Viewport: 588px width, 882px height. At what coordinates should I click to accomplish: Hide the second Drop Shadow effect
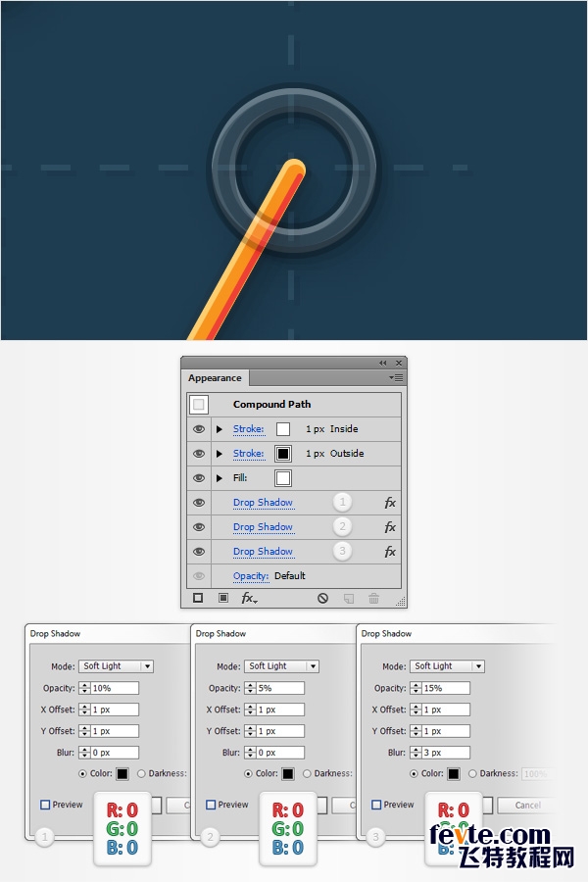pyautogui.click(x=199, y=527)
